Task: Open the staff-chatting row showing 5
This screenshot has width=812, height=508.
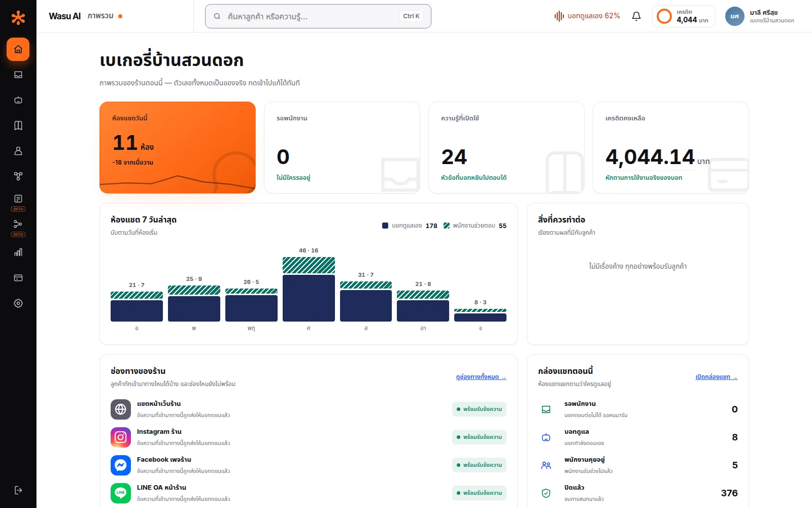Action: point(638,465)
